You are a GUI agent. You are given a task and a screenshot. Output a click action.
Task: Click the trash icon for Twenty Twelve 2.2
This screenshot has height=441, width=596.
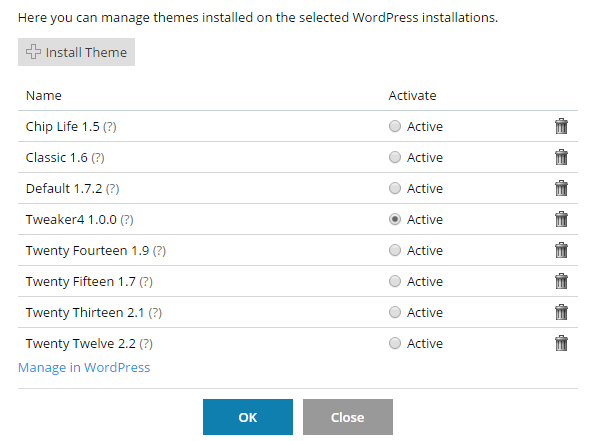pos(561,343)
